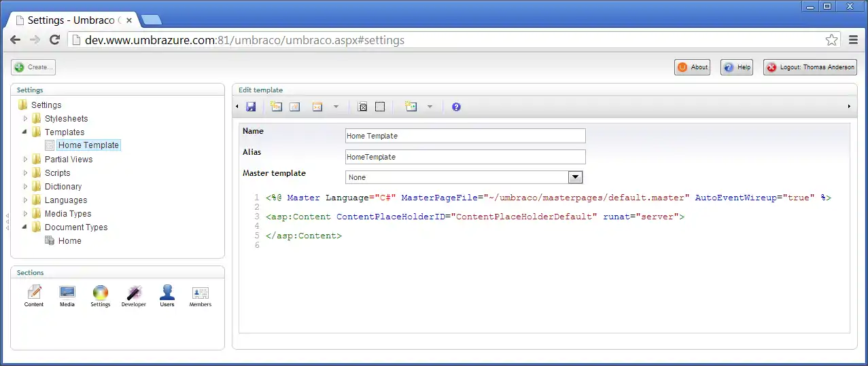Image resolution: width=868 pixels, height=366 pixels.
Task: Click the Name input field
Action: [x=465, y=136]
